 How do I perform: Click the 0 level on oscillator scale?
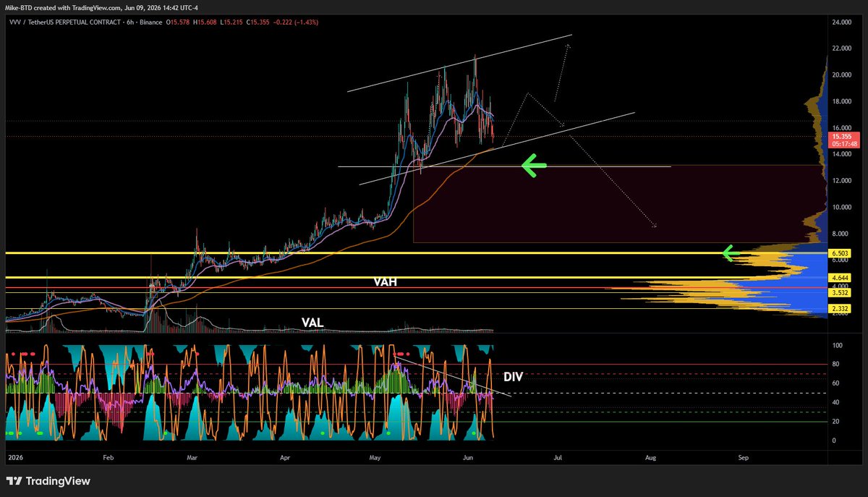pos(833,440)
